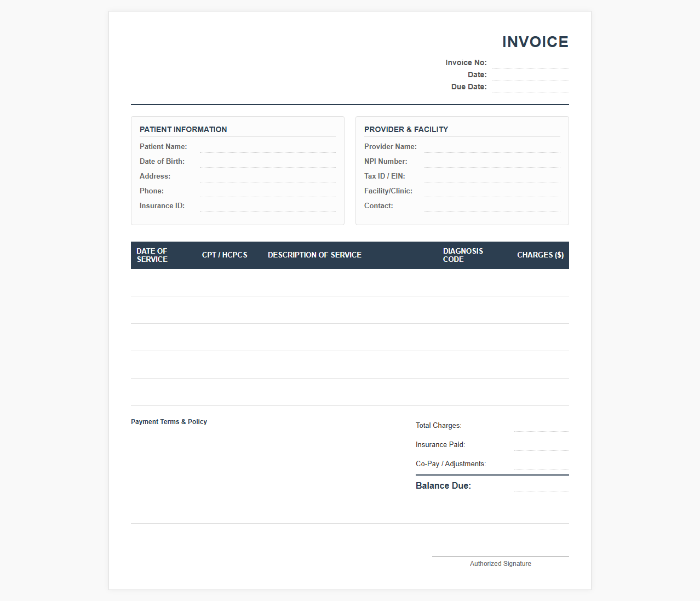Click the Insurance Paid label
Image resolution: width=700 pixels, height=601 pixels.
pos(440,445)
